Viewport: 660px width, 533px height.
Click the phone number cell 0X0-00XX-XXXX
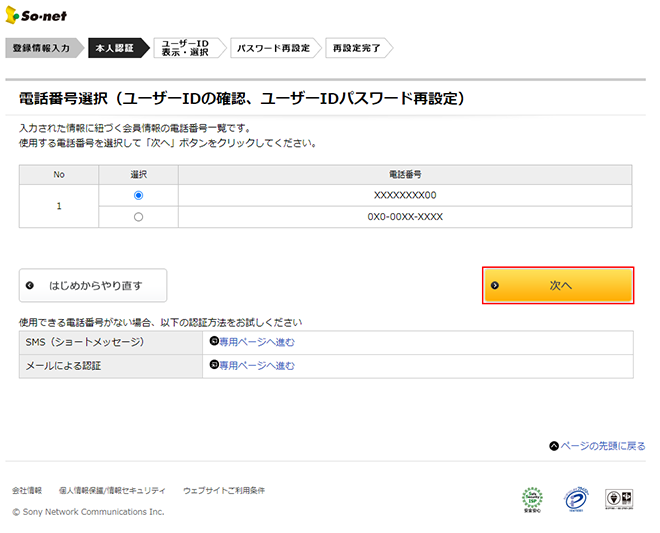click(x=405, y=216)
